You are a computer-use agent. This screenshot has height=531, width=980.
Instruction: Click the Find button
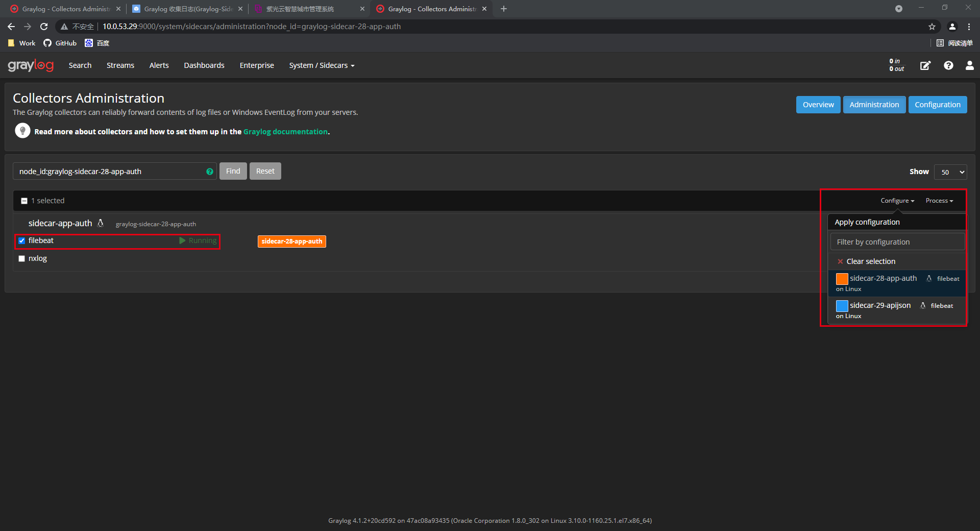pos(233,171)
